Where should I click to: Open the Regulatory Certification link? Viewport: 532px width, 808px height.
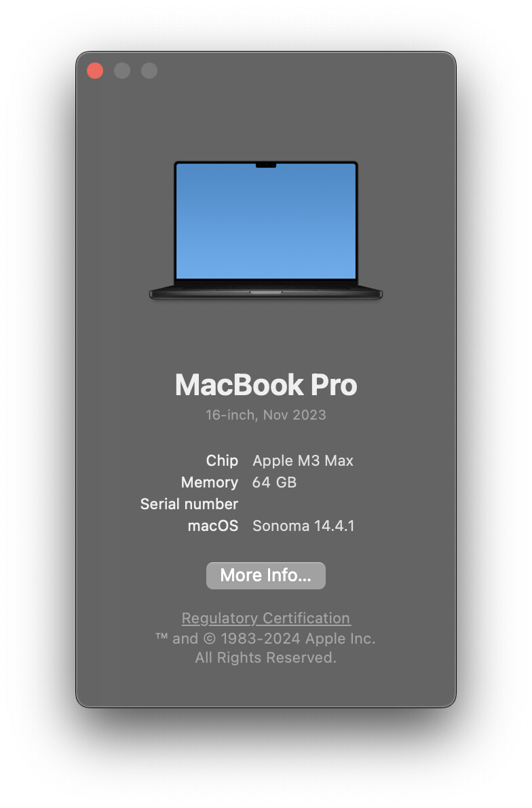pos(266,618)
